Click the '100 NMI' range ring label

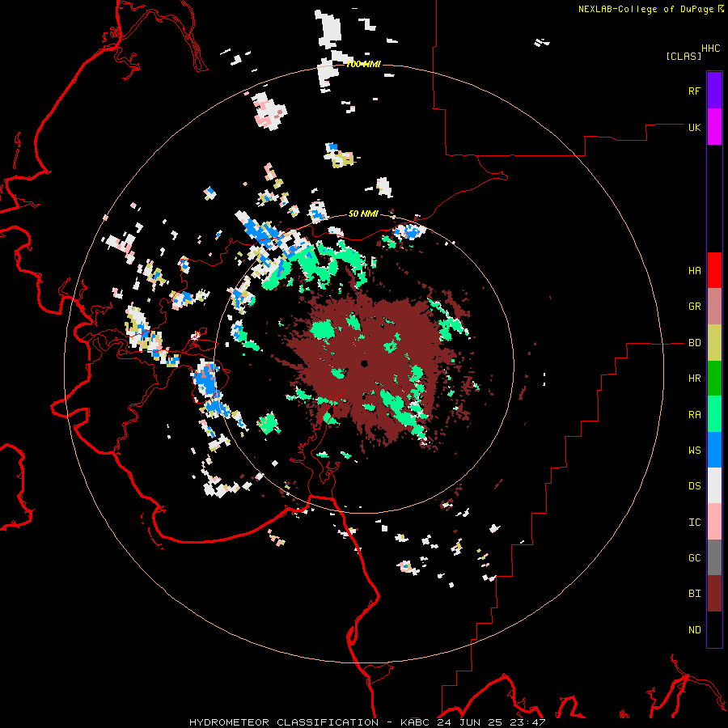tap(363, 64)
